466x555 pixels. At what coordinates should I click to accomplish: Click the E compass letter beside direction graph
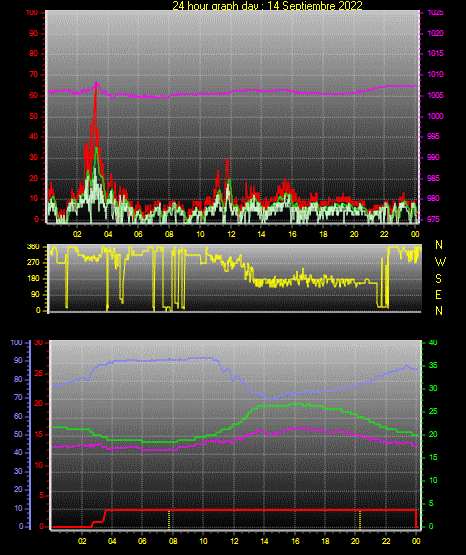tap(439, 294)
